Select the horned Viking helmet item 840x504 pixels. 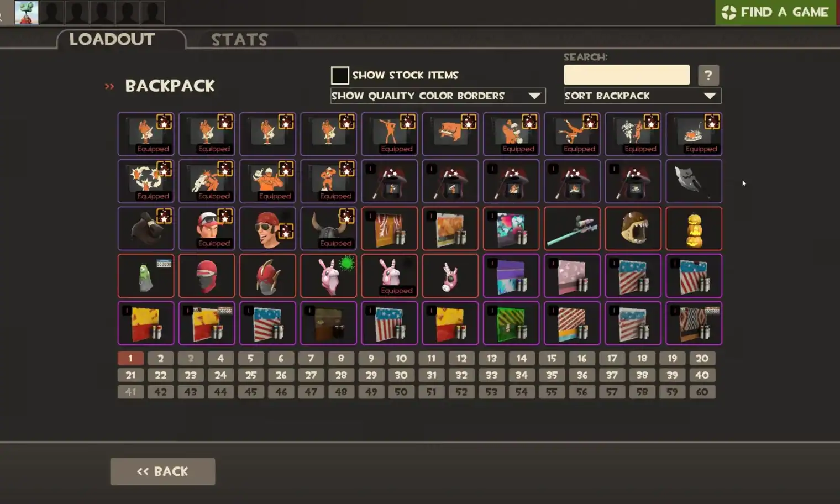tap(328, 228)
